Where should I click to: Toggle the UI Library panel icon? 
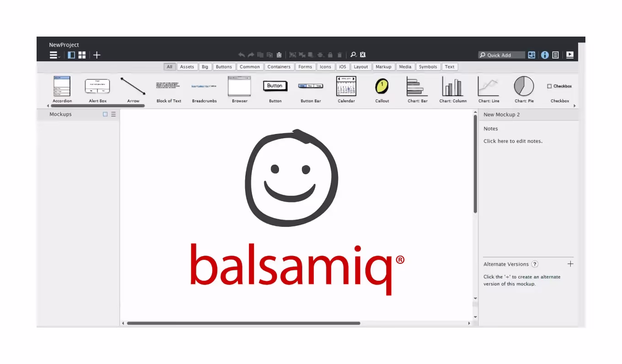coord(531,55)
